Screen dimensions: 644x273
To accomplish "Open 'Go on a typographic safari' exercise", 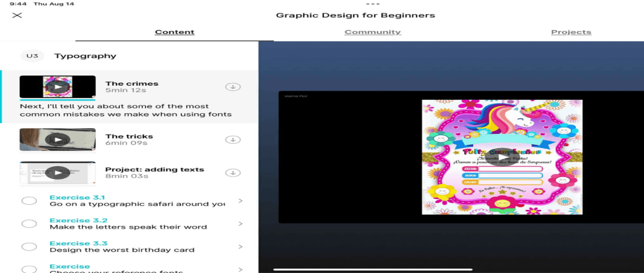I will [x=137, y=204].
